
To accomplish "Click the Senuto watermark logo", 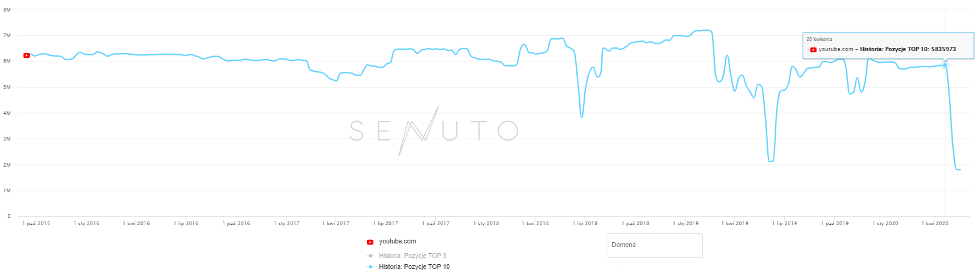I will click(x=434, y=130).
